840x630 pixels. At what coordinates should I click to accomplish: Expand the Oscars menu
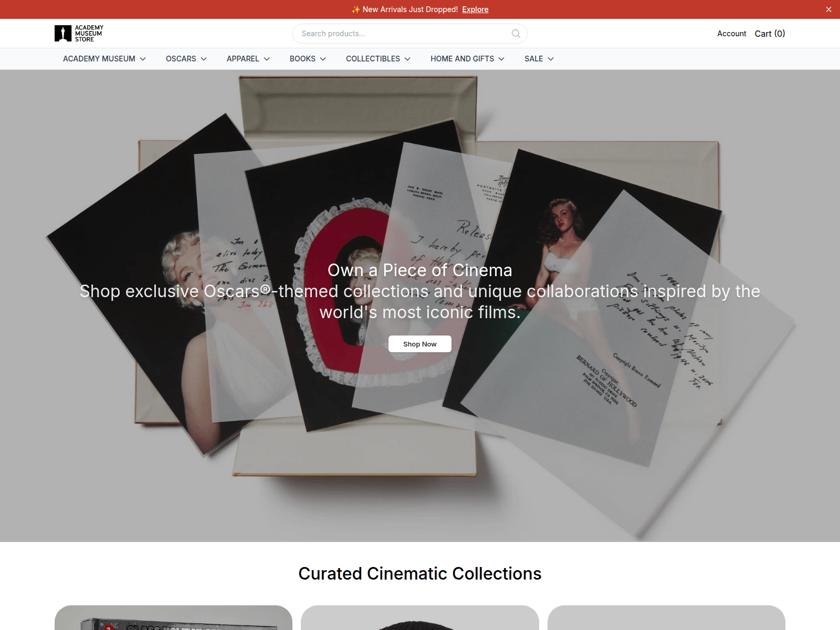pos(186,59)
